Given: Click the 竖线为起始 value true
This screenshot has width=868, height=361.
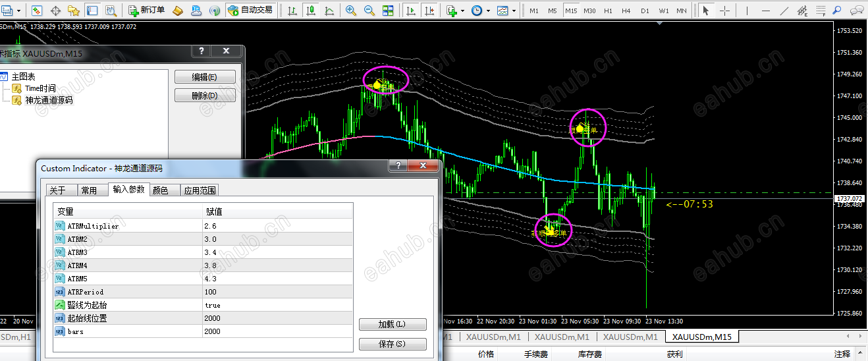Looking at the screenshot, I should tap(278, 305).
